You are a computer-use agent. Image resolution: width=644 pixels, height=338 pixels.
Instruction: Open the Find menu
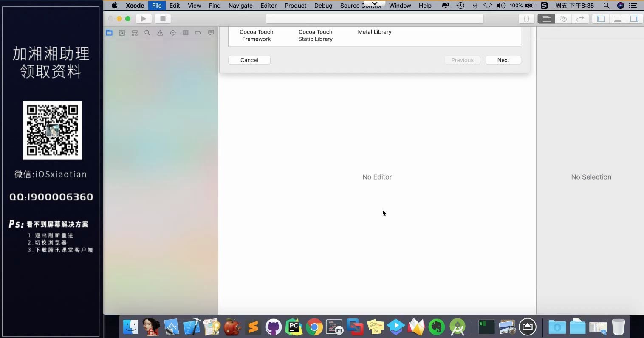[x=215, y=6]
